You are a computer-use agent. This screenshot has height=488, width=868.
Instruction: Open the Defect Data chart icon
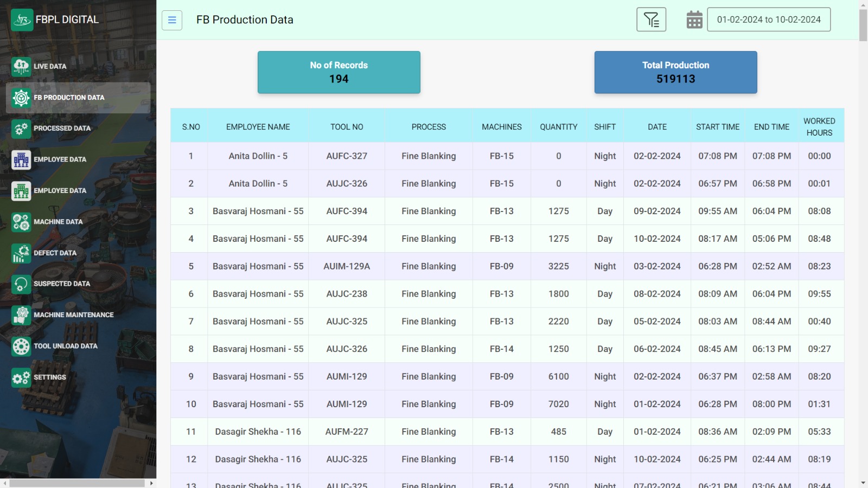(21, 253)
